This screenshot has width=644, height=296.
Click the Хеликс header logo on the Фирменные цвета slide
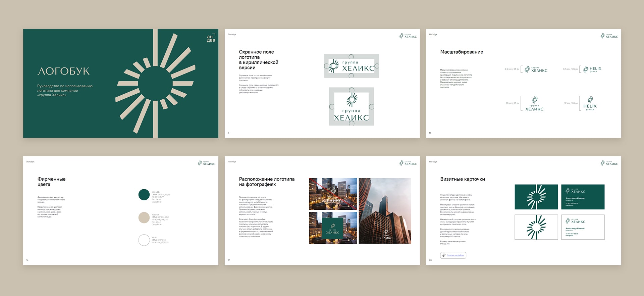(207, 163)
